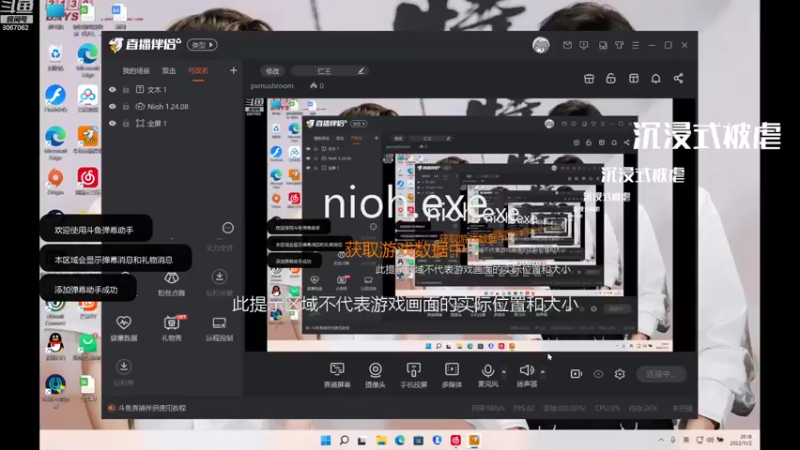800x450 pixels.
Task: Switch to the 双击 scene tab
Action: [168, 70]
